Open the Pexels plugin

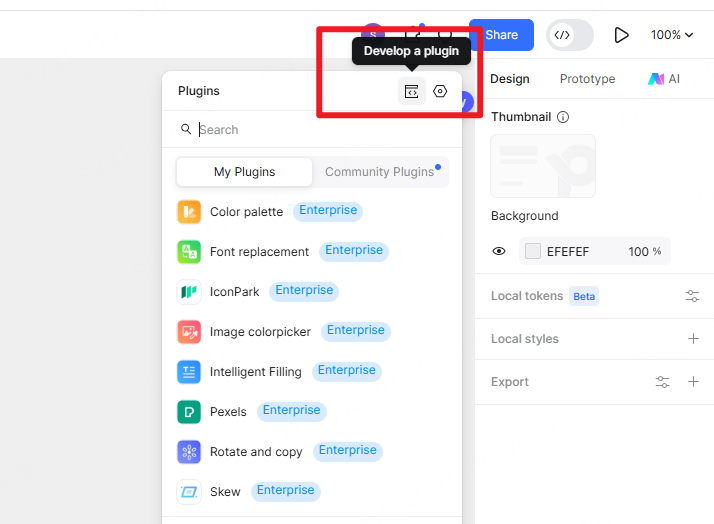pyautogui.click(x=228, y=411)
